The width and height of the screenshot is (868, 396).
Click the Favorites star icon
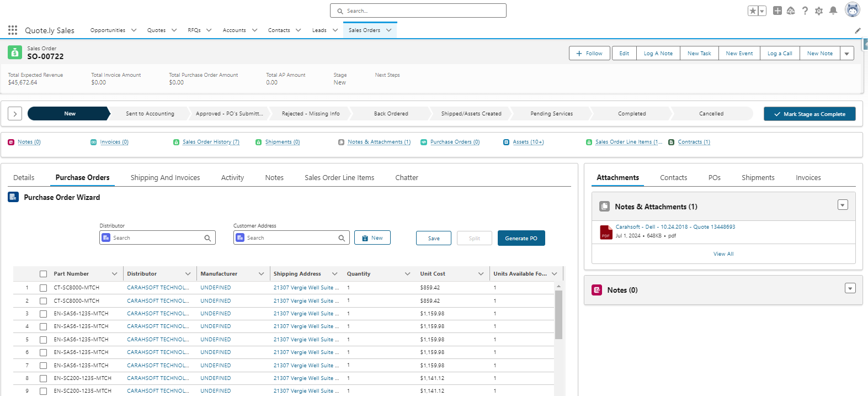(x=753, y=10)
